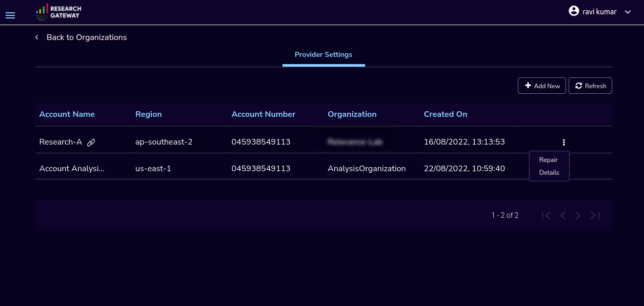Click the ap-southeast-2 region cell
The image size is (644, 306).
click(x=164, y=142)
